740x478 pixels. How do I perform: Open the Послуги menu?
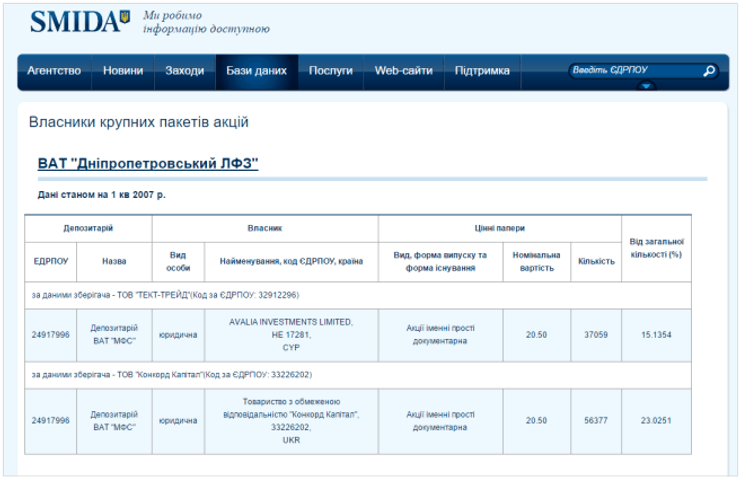tap(331, 71)
